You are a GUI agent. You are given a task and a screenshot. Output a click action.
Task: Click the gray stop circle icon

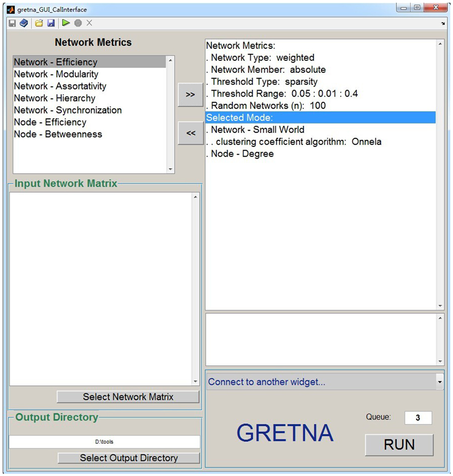coord(78,23)
